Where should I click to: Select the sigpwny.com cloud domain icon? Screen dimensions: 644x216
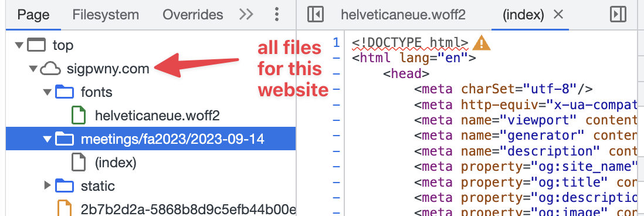tap(50, 69)
